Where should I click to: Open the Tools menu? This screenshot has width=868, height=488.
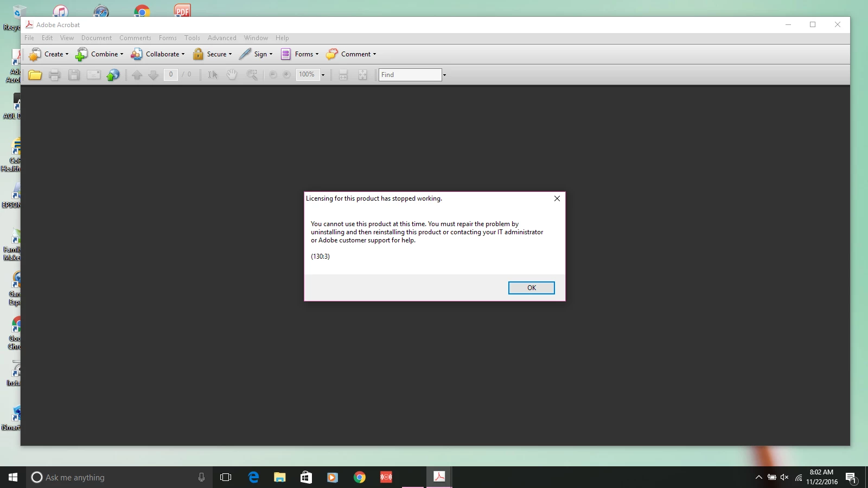coord(192,38)
